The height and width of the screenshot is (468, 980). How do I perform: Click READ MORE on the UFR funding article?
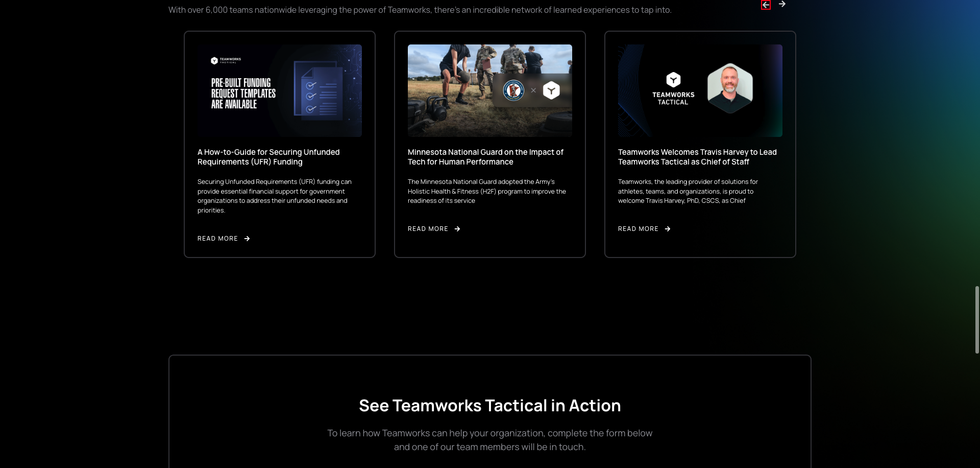click(217, 238)
